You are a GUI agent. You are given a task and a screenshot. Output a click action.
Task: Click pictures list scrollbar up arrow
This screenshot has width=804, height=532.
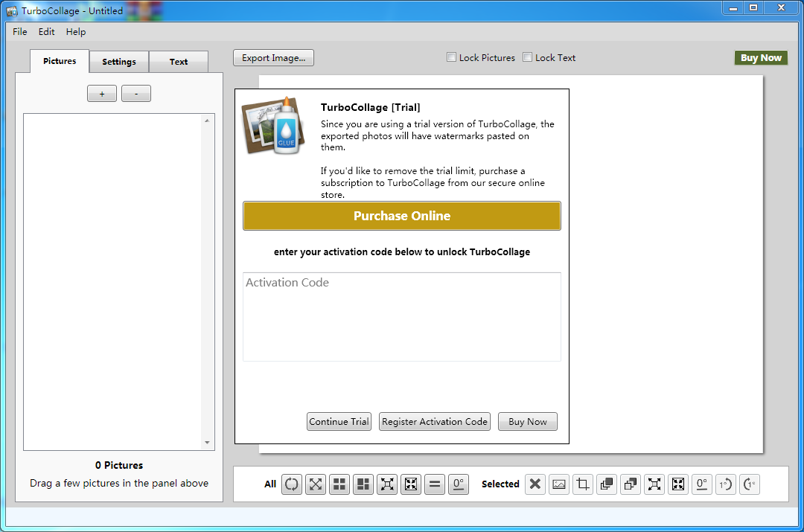click(207, 121)
